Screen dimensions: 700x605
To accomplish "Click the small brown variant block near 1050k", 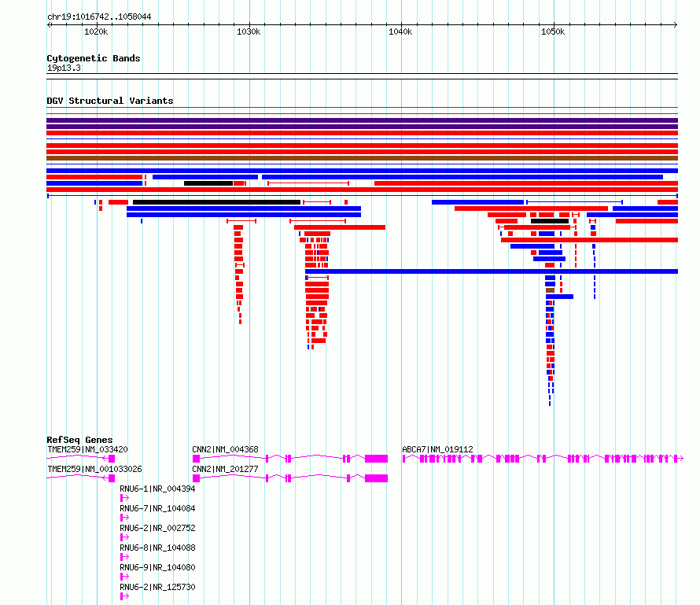I will (x=550, y=290).
